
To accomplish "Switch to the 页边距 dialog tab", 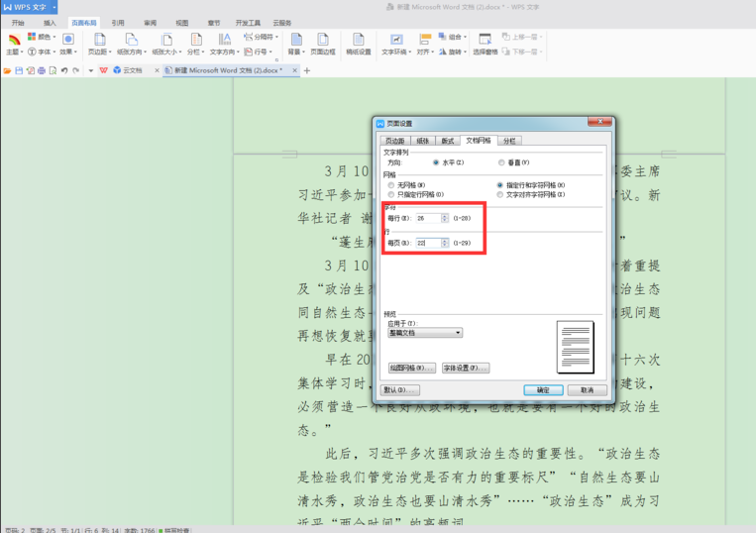I will pyautogui.click(x=395, y=141).
